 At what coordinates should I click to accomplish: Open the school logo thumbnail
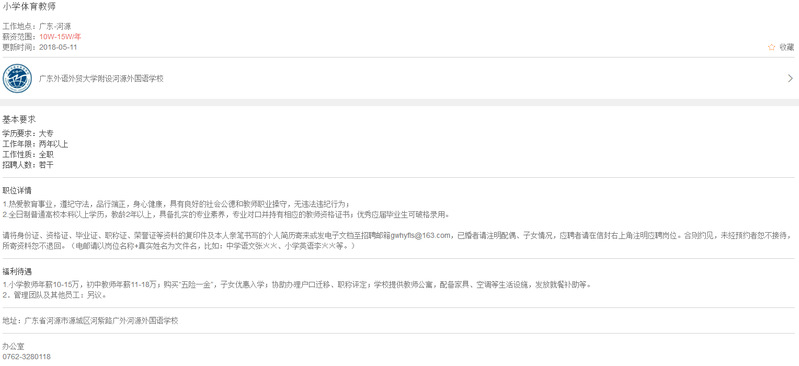click(17, 79)
